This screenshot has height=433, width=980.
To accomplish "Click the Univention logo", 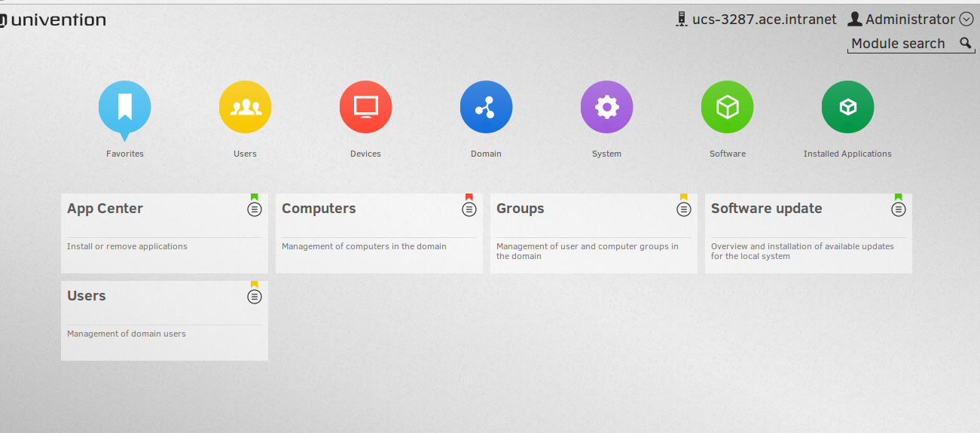I will pos(53,20).
